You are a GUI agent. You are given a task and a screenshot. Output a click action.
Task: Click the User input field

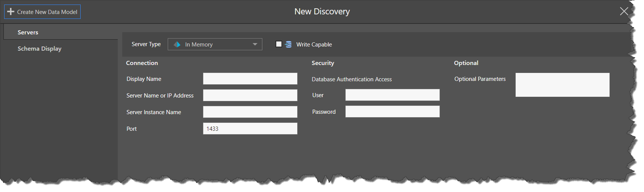pyautogui.click(x=393, y=95)
